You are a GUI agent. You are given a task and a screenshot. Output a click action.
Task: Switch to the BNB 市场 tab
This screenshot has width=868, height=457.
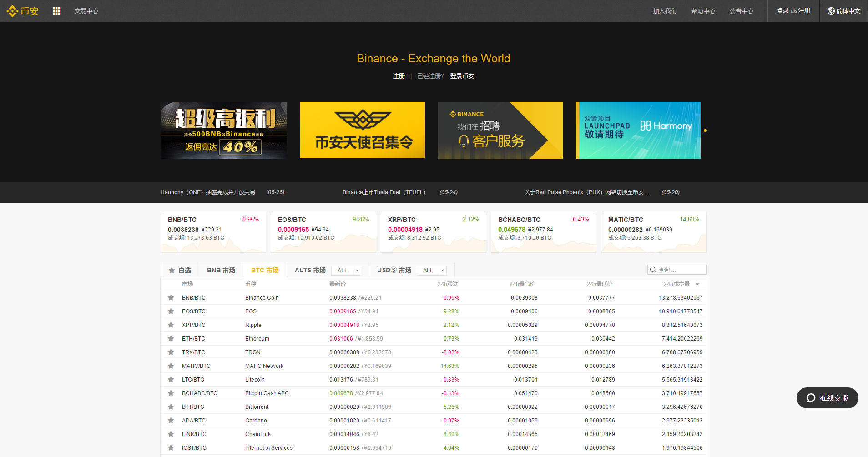[221, 270]
